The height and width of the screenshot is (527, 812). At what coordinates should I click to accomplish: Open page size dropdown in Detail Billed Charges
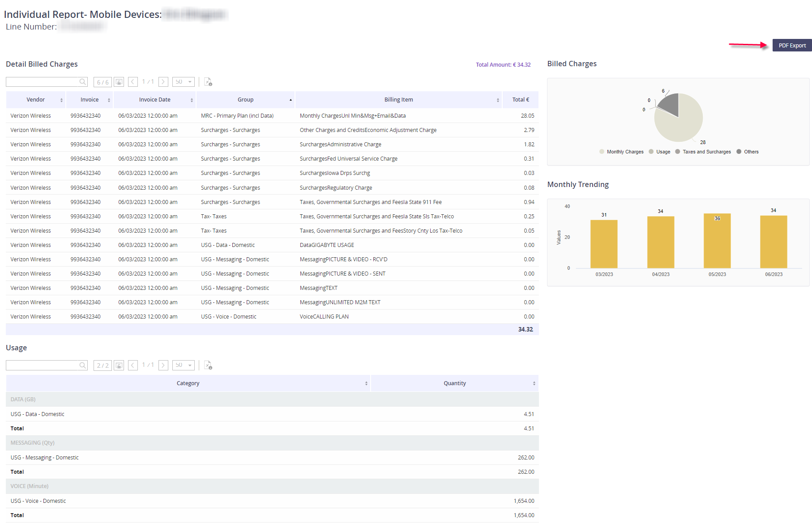[184, 82]
